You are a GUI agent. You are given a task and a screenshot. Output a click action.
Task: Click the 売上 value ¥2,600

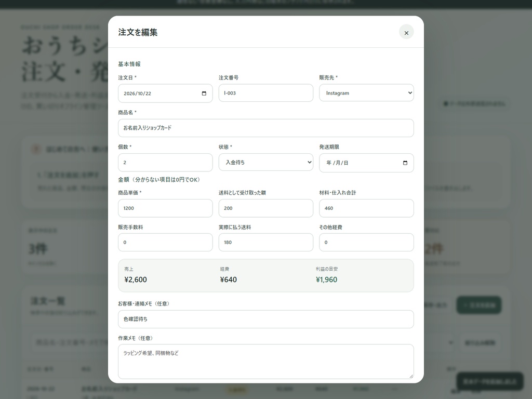click(x=136, y=280)
